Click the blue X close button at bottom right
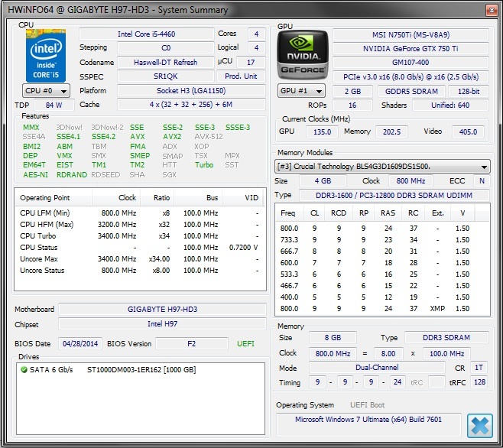Viewport: 503px width, 448px height. click(x=480, y=426)
